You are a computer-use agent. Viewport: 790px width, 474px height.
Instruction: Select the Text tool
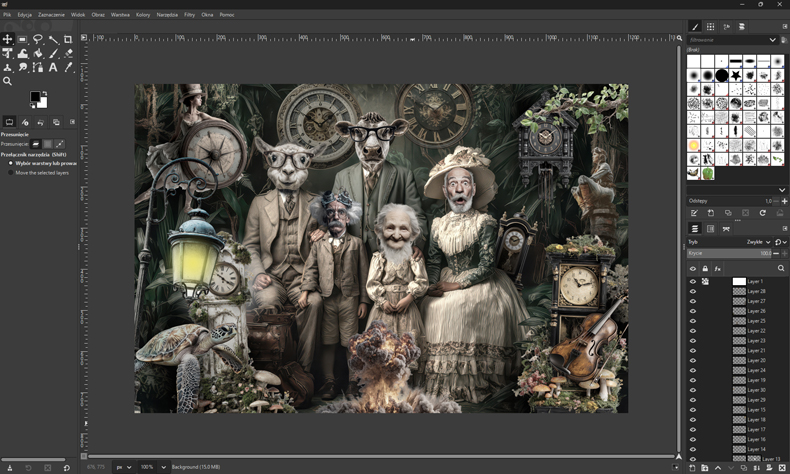tap(53, 67)
